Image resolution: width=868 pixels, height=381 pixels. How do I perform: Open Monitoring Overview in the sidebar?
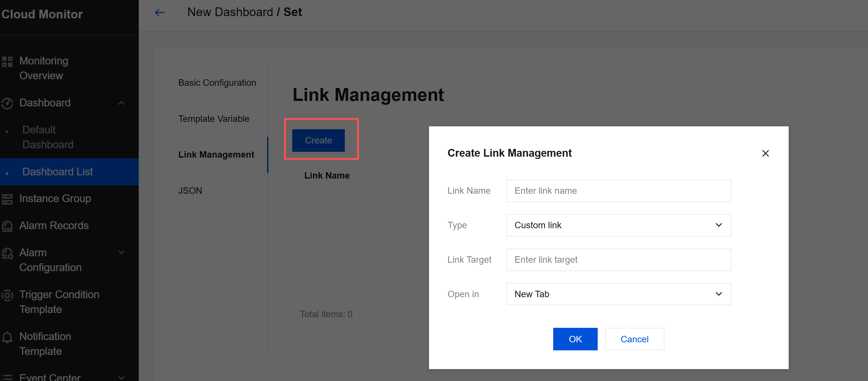pos(44,68)
